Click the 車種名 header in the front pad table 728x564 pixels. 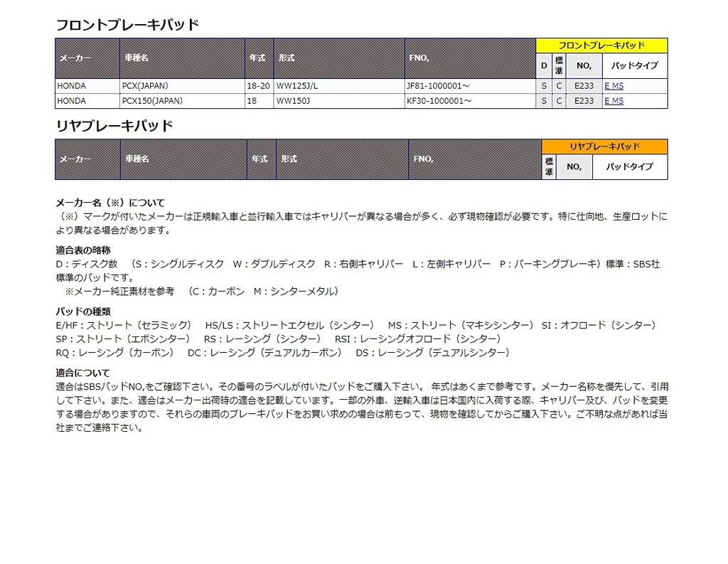click(x=135, y=58)
